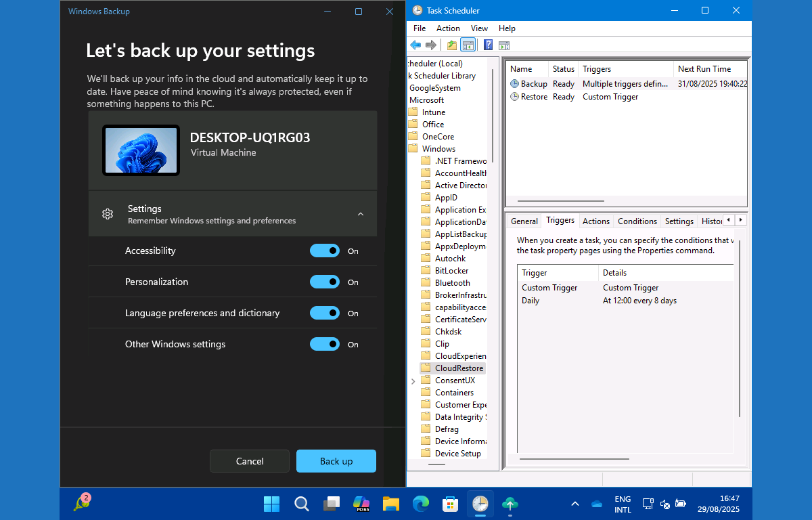Open Help via the blue question mark icon
The width and height of the screenshot is (812, 520).
tap(487, 45)
